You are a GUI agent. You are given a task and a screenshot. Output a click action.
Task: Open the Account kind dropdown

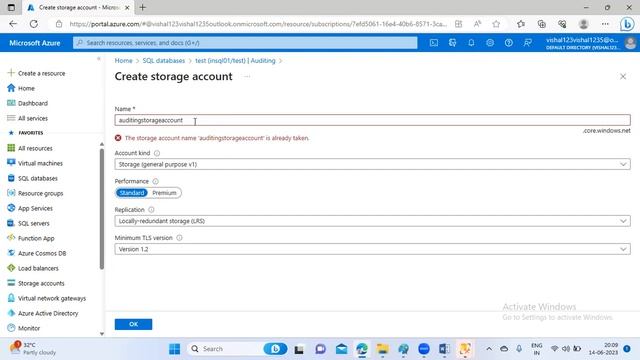click(372, 164)
